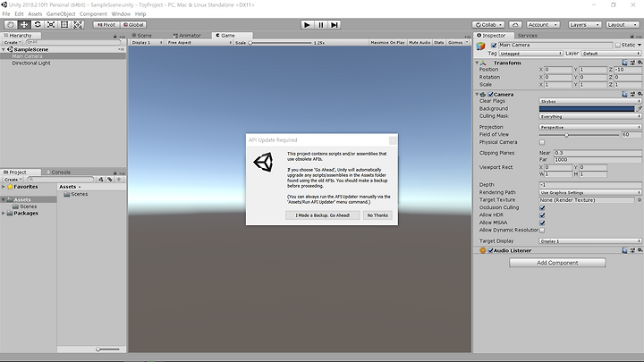Pause the game playback
Viewport: 644px width, 362px height.
point(321,25)
